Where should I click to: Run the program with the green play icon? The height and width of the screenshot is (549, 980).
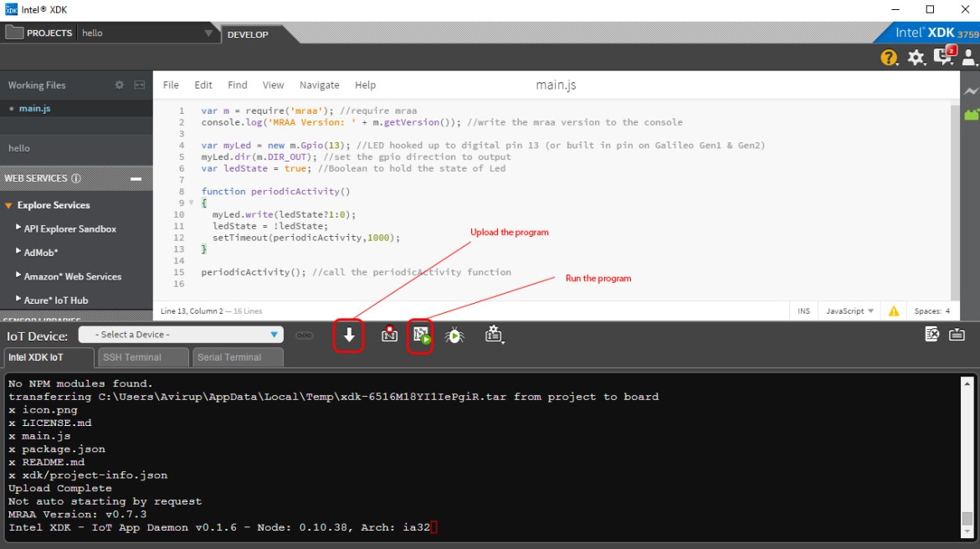click(421, 336)
